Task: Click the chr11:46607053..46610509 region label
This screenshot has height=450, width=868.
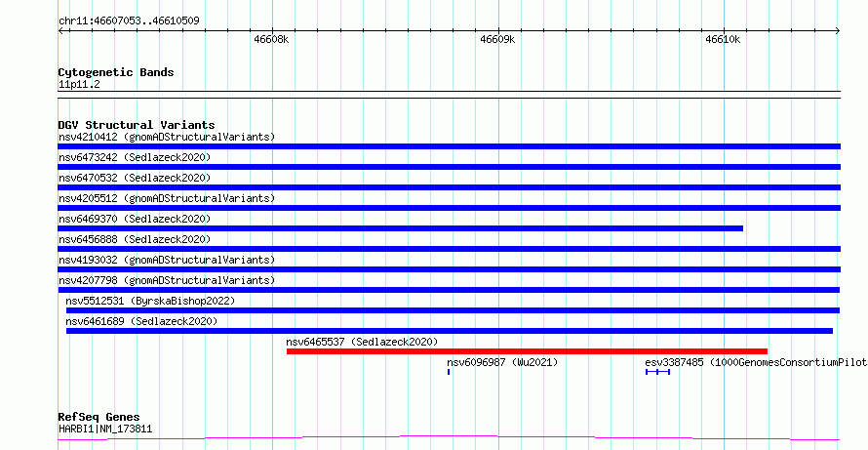Action: pyautogui.click(x=129, y=21)
